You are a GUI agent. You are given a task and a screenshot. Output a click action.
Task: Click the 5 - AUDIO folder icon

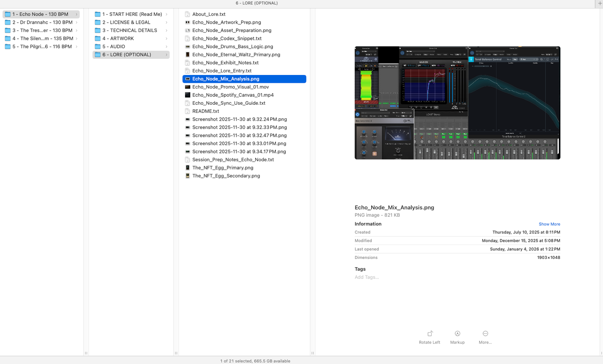coord(98,47)
